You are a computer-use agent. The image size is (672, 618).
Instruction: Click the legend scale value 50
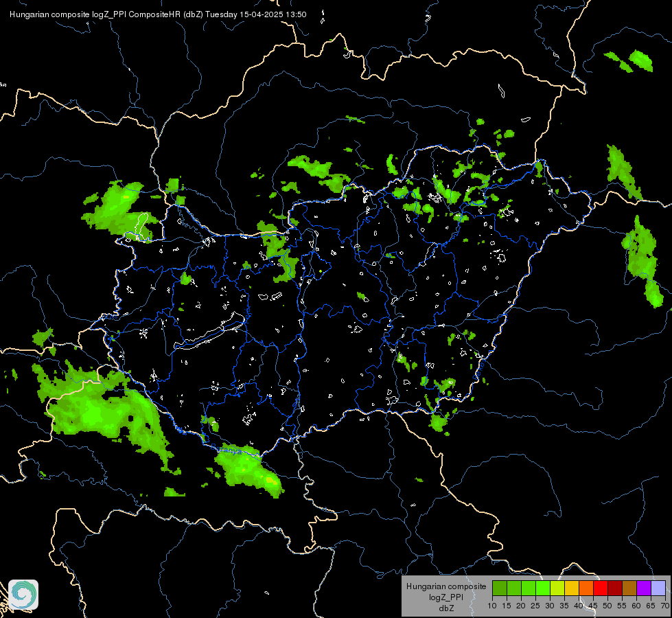pos(607,606)
